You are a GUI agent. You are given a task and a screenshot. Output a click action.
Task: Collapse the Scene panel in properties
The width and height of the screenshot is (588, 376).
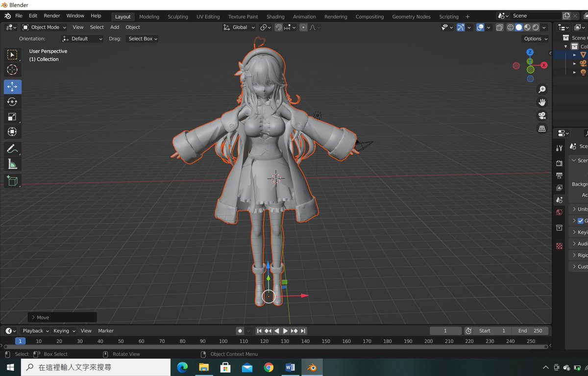click(579, 160)
